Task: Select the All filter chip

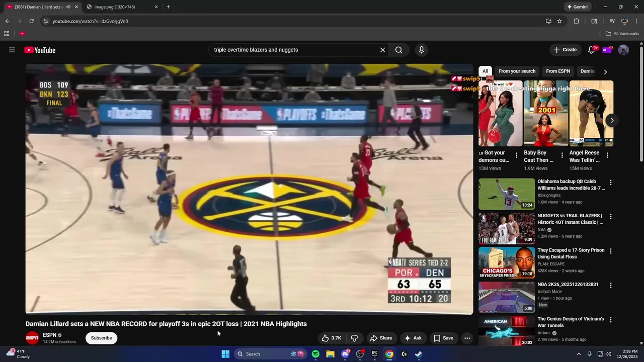Action: [485, 71]
